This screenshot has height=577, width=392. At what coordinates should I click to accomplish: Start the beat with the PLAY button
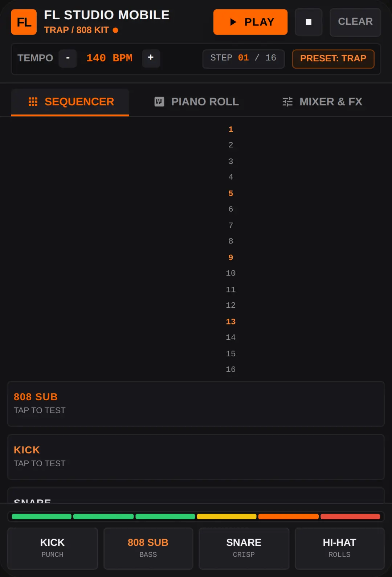point(250,22)
